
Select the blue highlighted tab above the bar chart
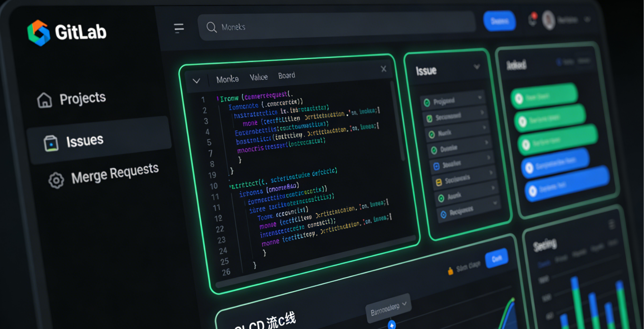[544, 264]
